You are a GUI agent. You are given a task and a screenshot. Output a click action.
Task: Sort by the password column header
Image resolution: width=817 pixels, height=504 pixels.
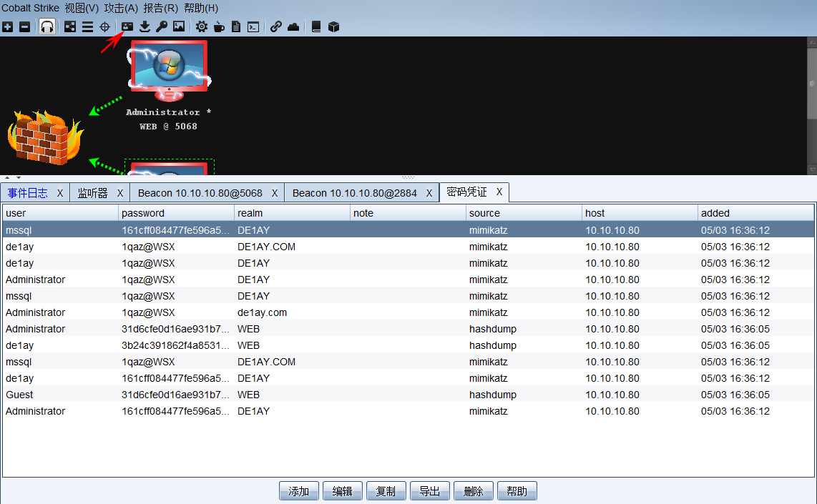pos(176,213)
